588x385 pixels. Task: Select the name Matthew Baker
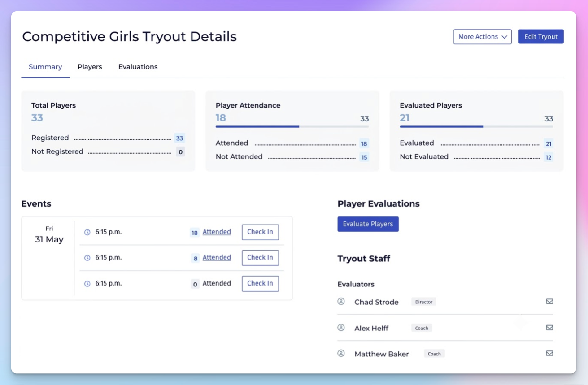pos(382,354)
